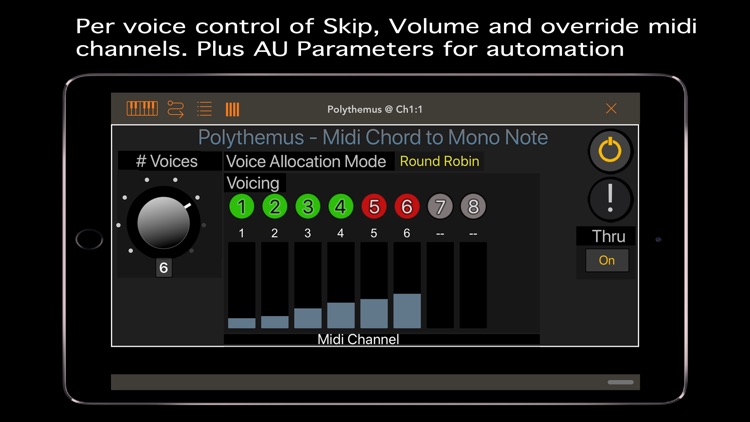This screenshot has width=750, height=422.
Task: Click the empty voice 7 bar
Action: [x=440, y=285]
